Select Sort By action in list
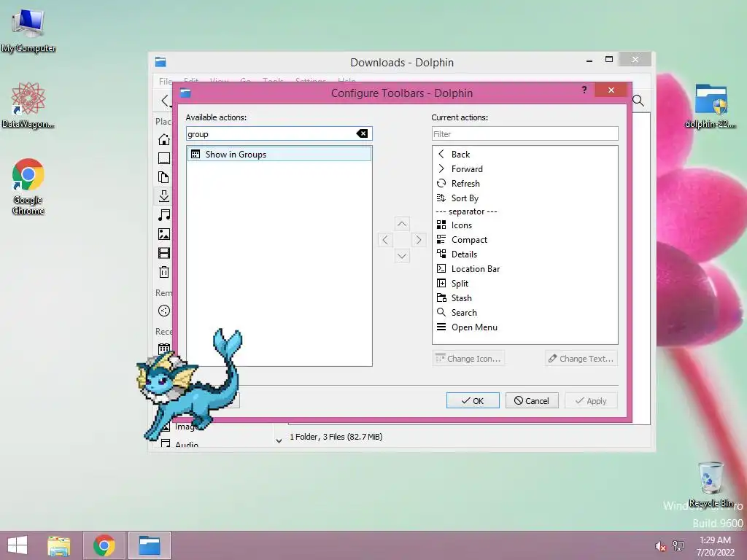The image size is (747, 560). coord(525,198)
